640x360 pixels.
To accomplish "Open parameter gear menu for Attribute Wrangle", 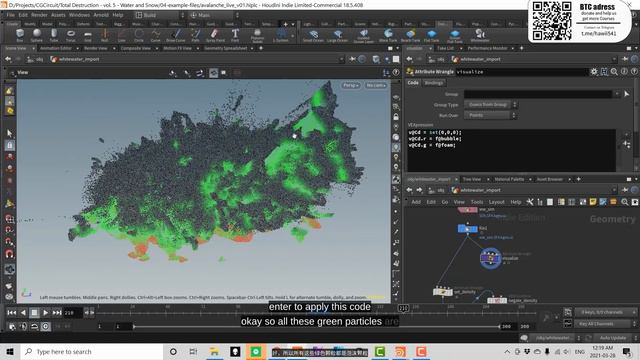I will point(594,71).
